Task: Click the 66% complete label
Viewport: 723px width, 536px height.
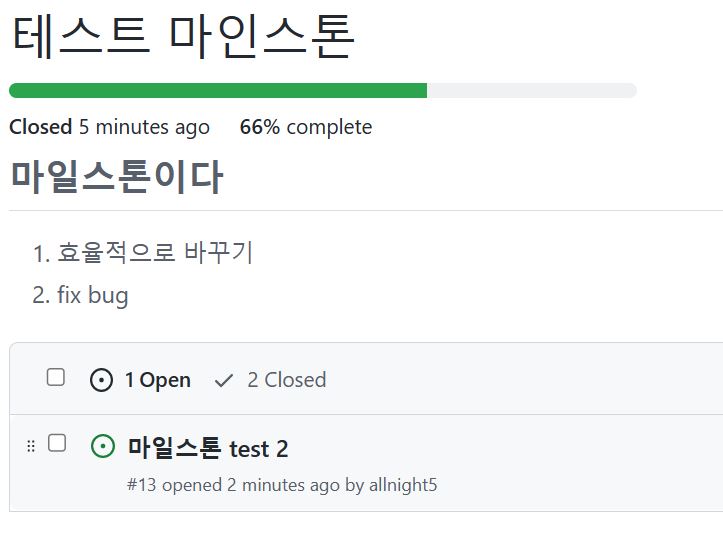Action: point(306,127)
